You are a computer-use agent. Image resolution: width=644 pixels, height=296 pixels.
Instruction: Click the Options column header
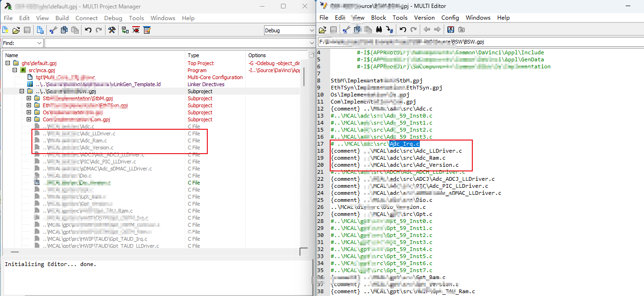click(257, 55)
